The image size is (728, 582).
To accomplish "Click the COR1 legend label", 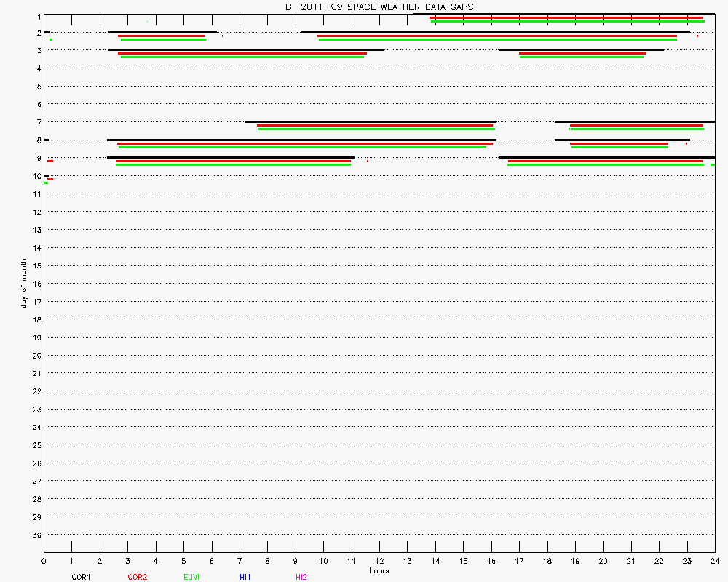I will pyautogui.click(x=80, y=577).
